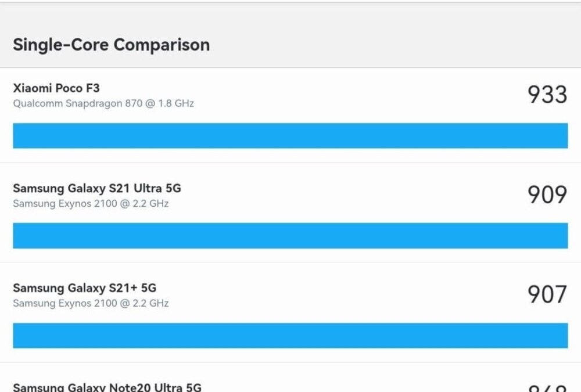The height and width of the screenshot is (392, 581).
Task: Click Exynos 2100 text under S21 Ultra 5G
Action: pos(91,203)
